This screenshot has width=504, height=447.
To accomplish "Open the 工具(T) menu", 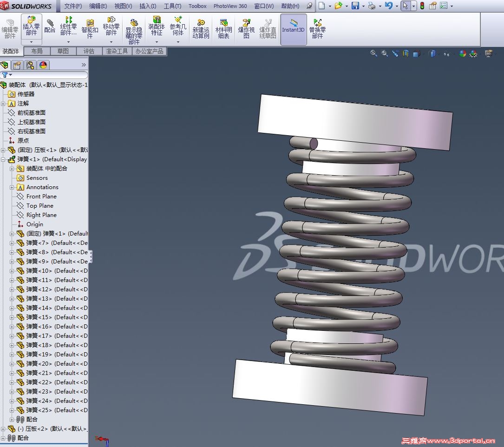I will 173,6.
